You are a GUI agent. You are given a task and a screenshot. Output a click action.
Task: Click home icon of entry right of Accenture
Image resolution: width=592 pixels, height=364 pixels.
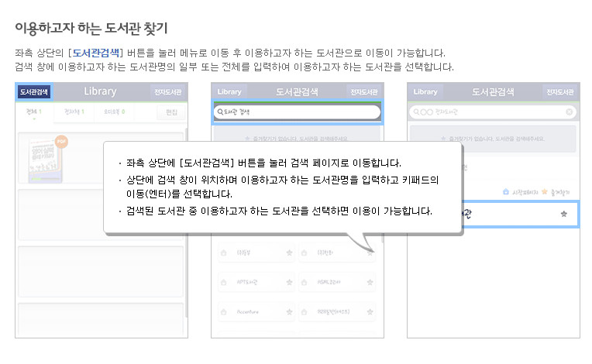pyautogui.click(x=305, y=312)
